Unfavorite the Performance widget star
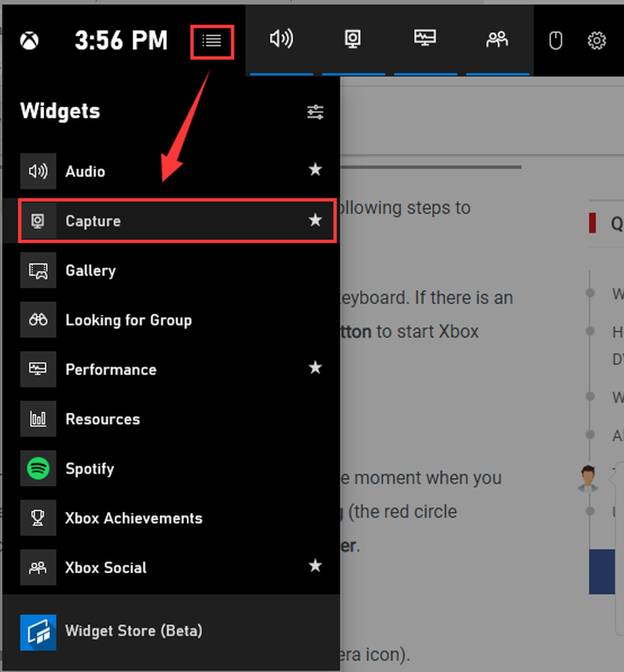 point(315,367)
